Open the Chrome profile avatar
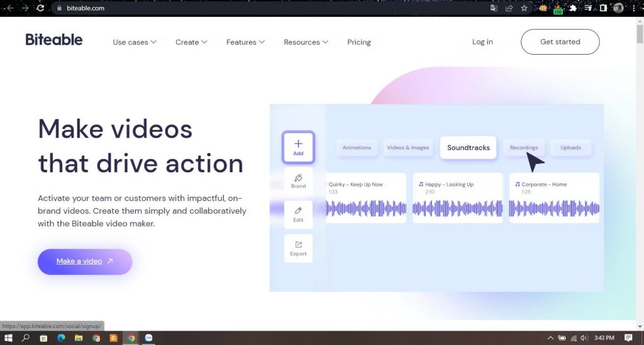Image resolution: width=644 pixels, height=345 pixels. pyautogui.click(x=618, y=8)
